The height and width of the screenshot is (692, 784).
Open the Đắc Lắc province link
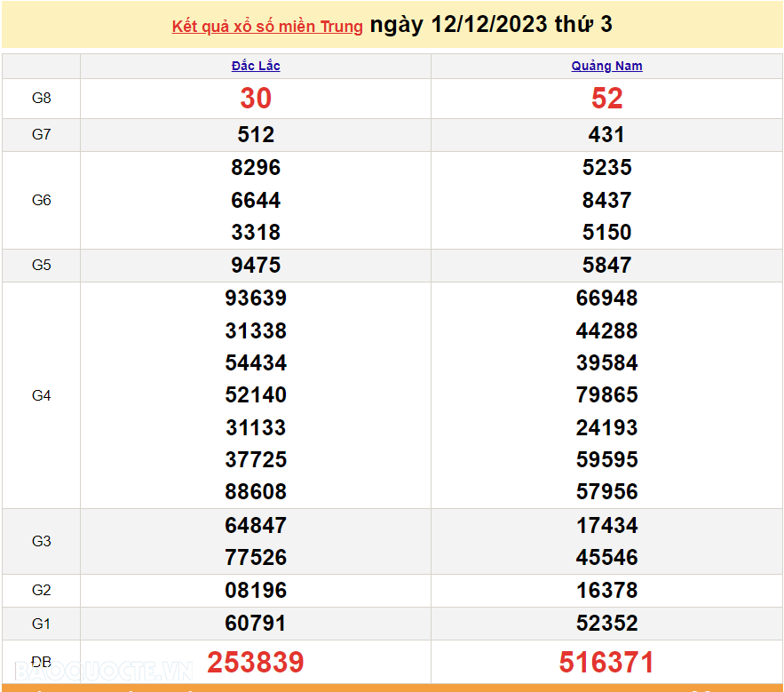(x=256, y=66)
